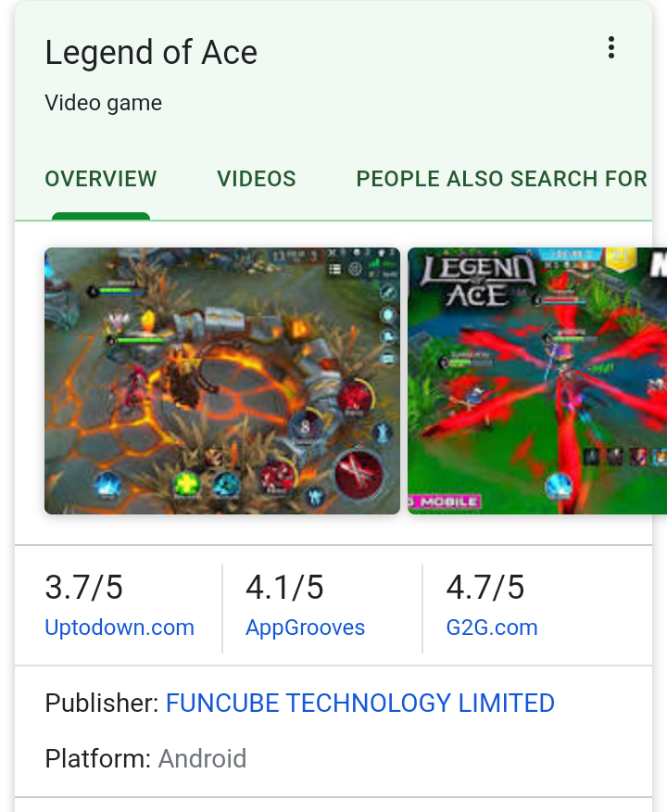Open the Videos tab

256,179
